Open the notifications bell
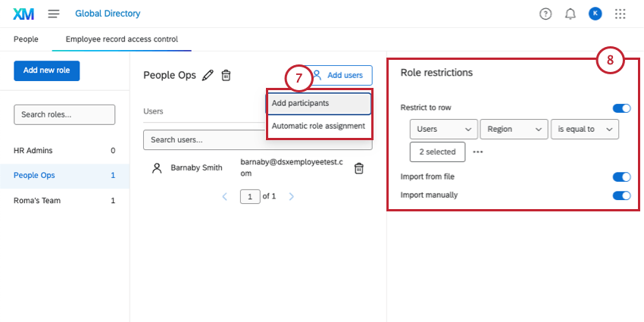This screenshot has height=322, width=644. pyautogui.click(x=571, y=14)
